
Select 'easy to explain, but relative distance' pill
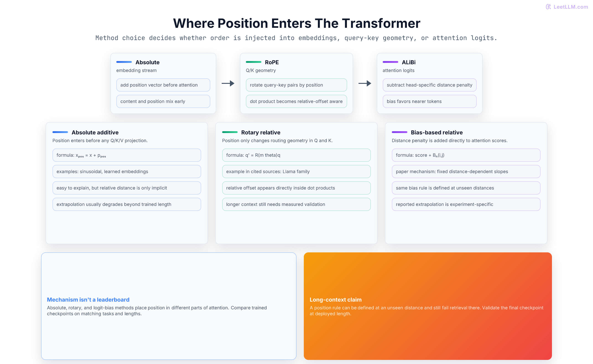(127, 188)
